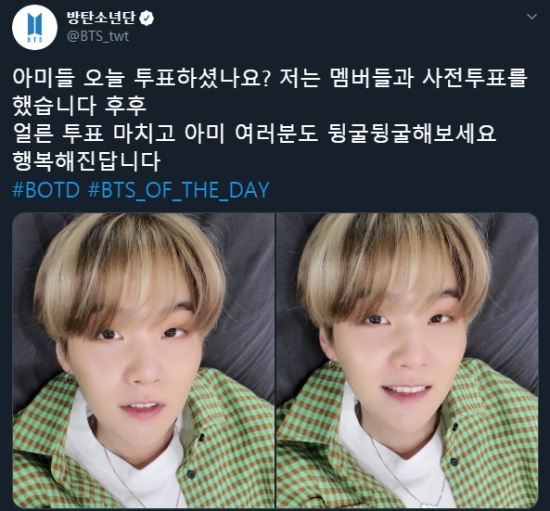Screen dimensions: 550x511
Task: Click the verified checkmark badge beside 방탄소년단
Action: point(147,18)
